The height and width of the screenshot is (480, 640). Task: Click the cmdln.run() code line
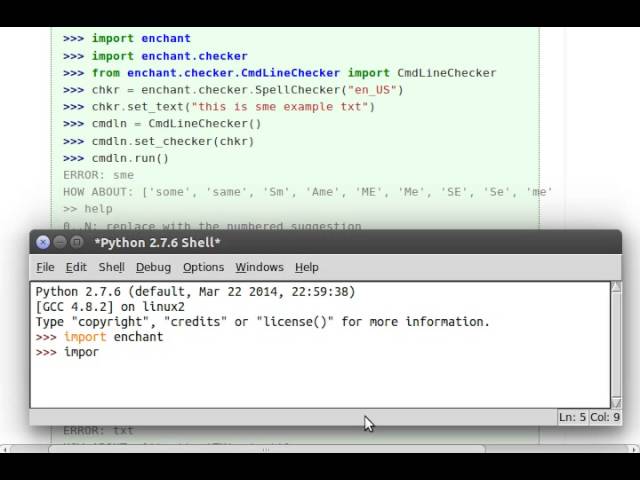click(116, 158)
